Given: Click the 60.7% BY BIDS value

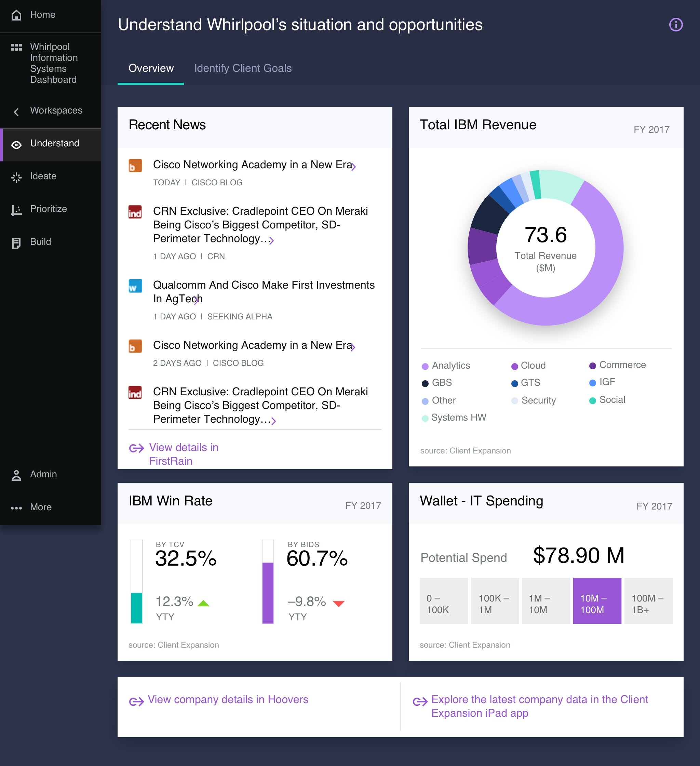Looking at the screenshot, I should (x=317, y=558).
